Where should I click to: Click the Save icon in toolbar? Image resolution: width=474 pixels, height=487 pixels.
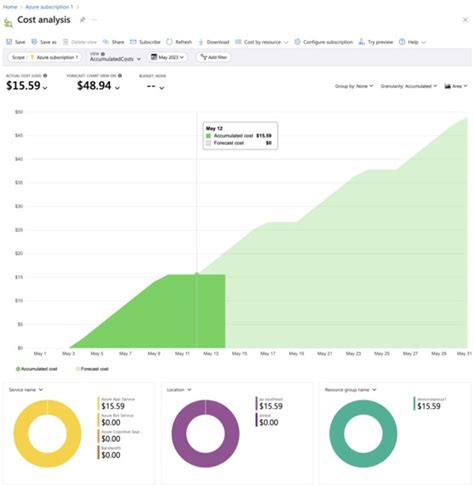pos(9,42)
